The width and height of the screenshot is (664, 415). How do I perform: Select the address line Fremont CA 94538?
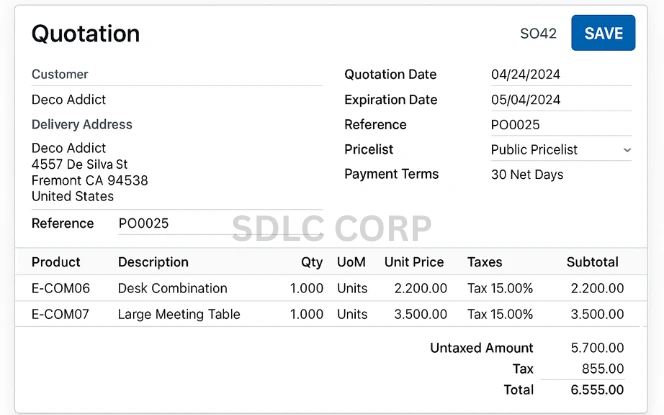click(x=90, y=180)
